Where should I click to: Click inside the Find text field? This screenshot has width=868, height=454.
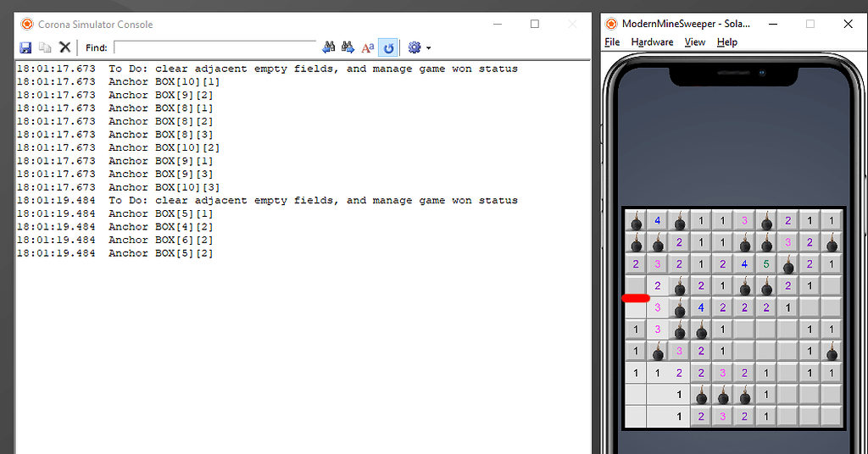point(214,47)
